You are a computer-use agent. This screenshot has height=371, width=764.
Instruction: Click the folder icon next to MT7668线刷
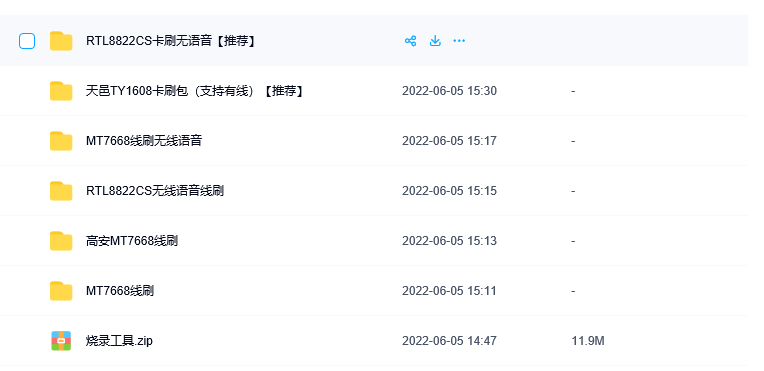61,291
